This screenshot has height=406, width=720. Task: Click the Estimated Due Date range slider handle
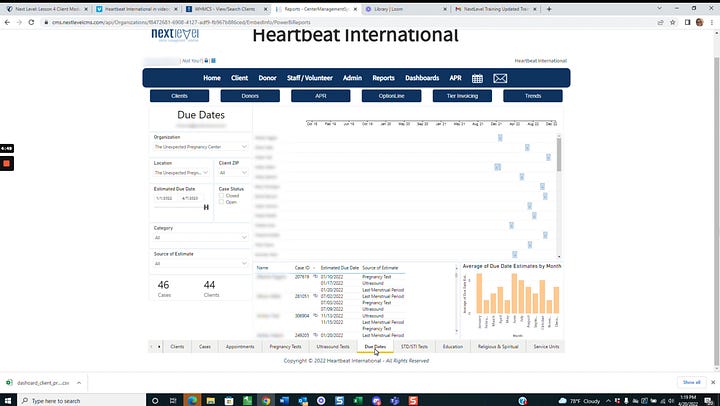point(206,207)
